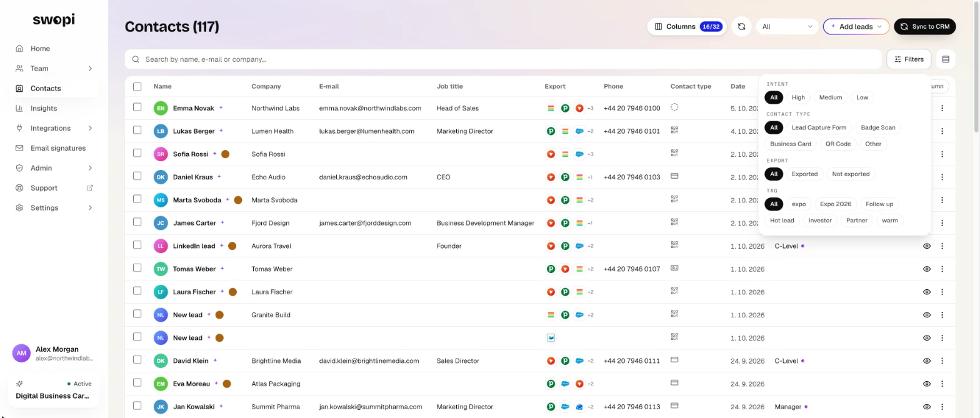The width and height of the screenshot is (980, 418).
Task: Expand the Settings submenu chevron
Action: click(90, 208)
